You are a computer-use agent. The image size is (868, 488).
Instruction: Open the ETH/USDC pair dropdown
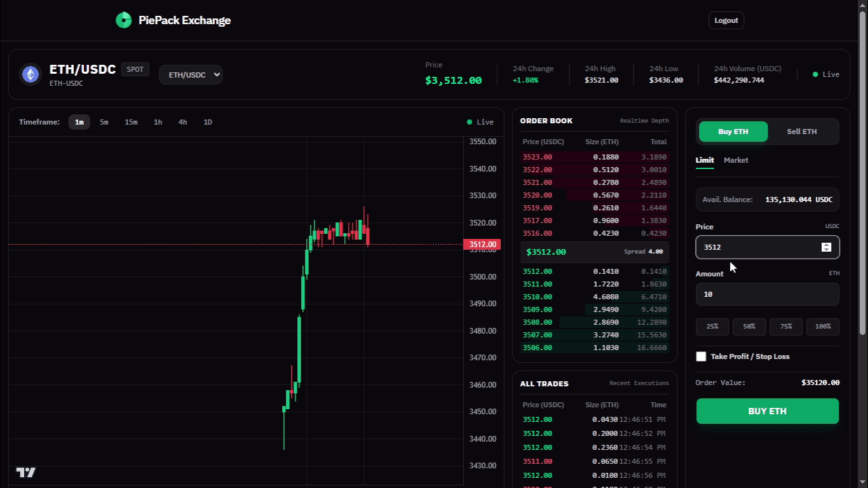pos(191,74)
